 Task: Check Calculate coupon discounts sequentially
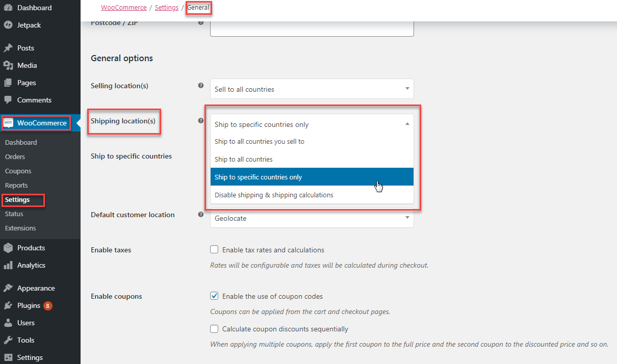pyautogui.click(x=214, y=329)
